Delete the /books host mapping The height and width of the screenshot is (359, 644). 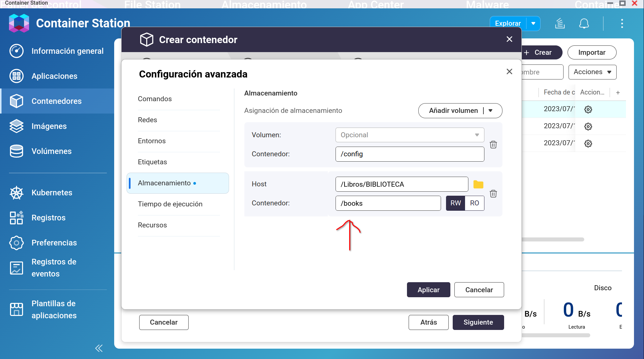[x=493, y=194]
